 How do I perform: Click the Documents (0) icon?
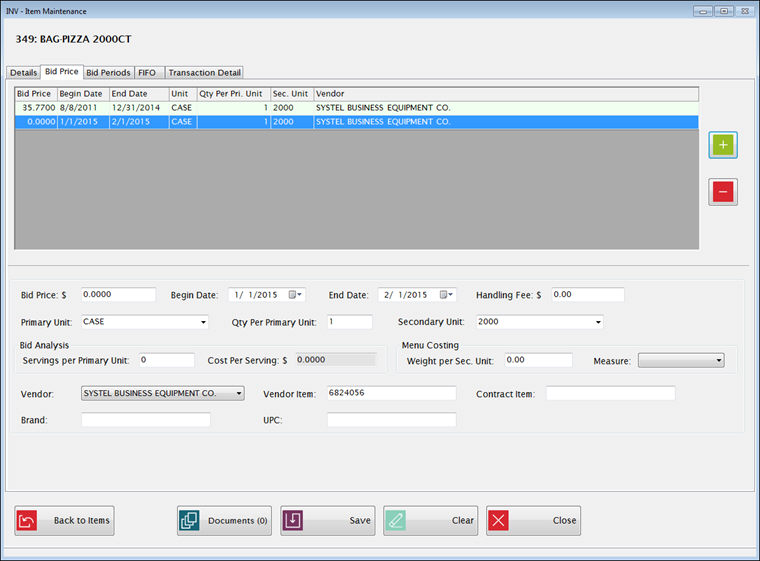coord(190,521)
